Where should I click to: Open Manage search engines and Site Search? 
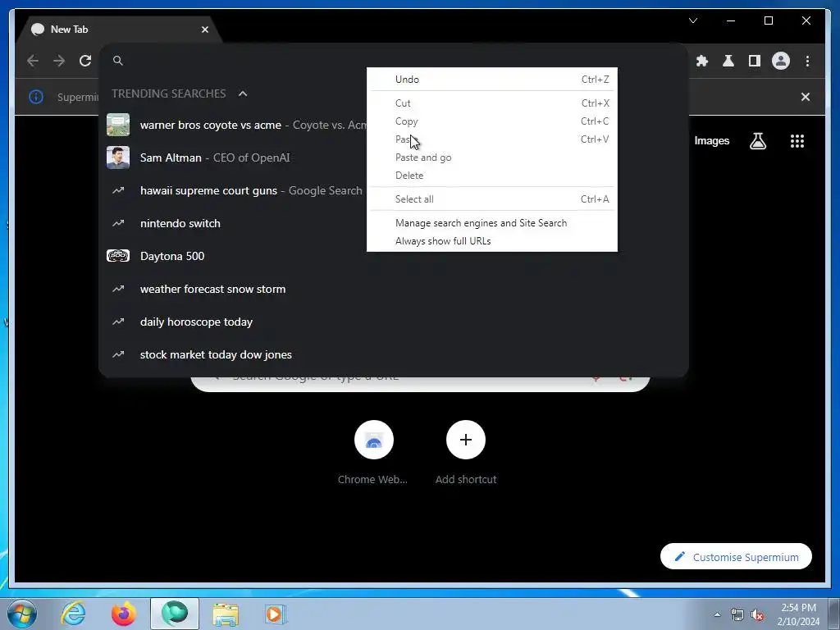click(x=492, y=223)
